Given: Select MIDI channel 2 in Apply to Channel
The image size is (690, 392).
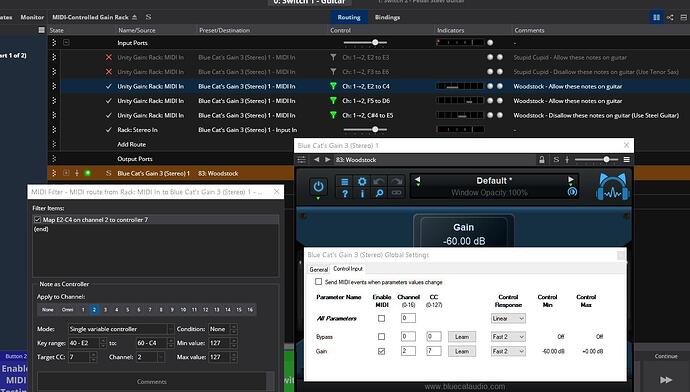Looking at the screenshot, I should coord(94,309).
